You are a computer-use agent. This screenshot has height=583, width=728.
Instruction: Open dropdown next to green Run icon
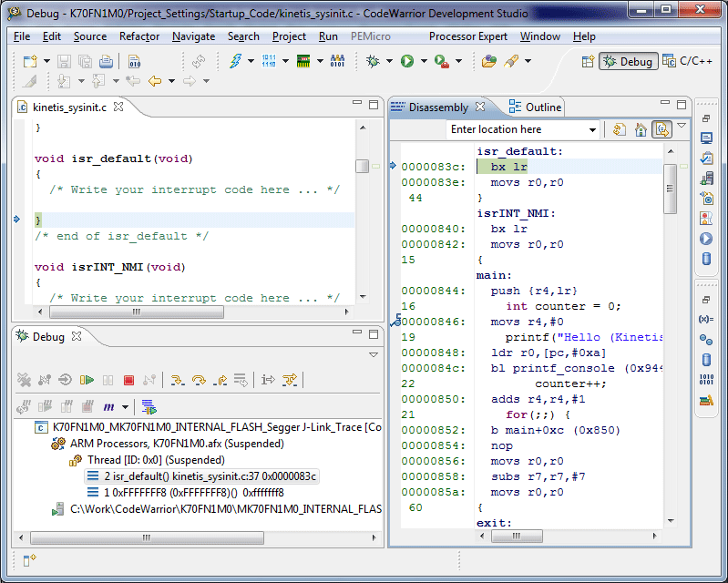click(424, 61)
